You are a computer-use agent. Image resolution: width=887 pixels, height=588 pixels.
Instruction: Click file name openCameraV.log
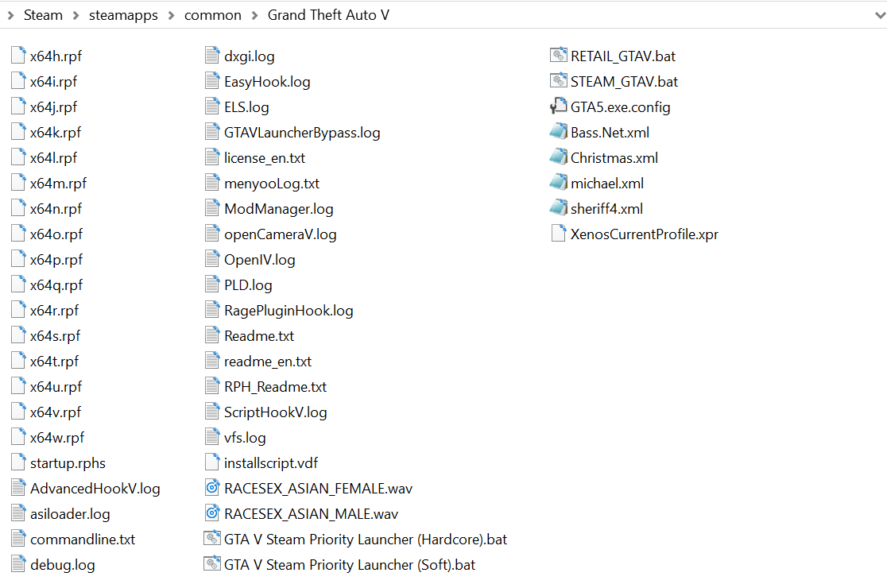280,234
